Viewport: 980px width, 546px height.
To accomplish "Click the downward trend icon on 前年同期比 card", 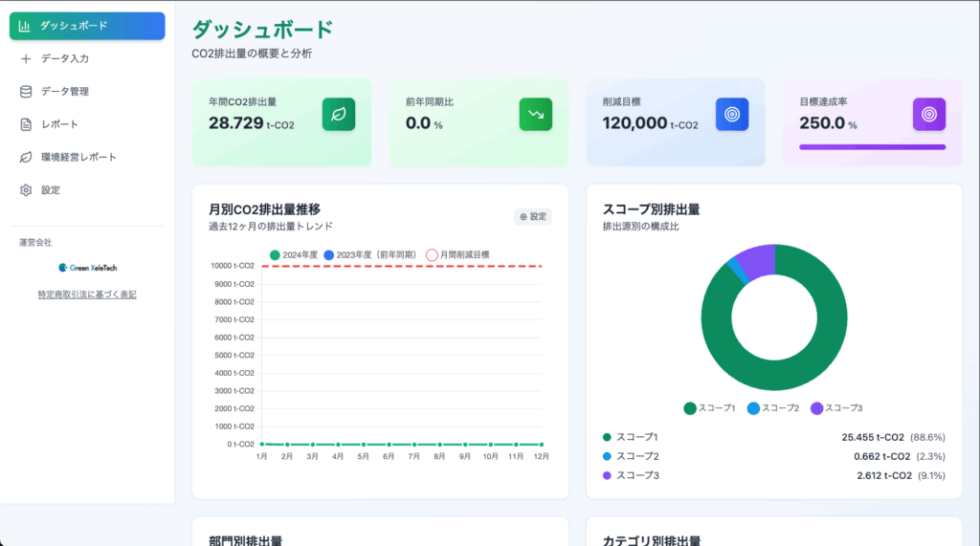I will pyautogui.click(x=535, y=114).
